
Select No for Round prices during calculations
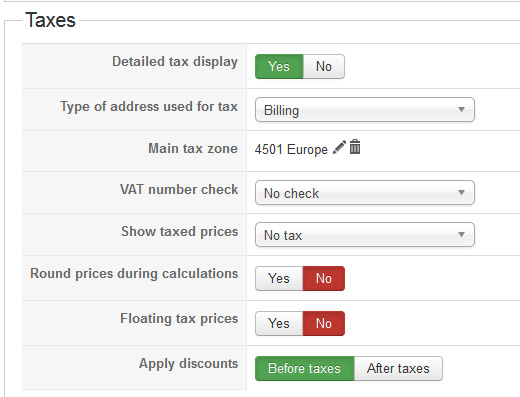(324, 278)
